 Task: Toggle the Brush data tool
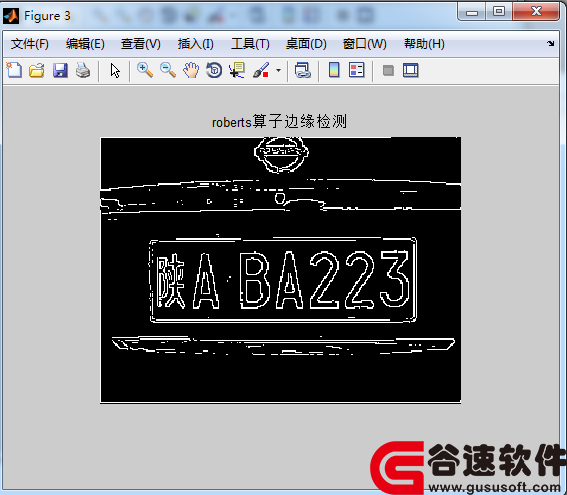coord(261,70)
